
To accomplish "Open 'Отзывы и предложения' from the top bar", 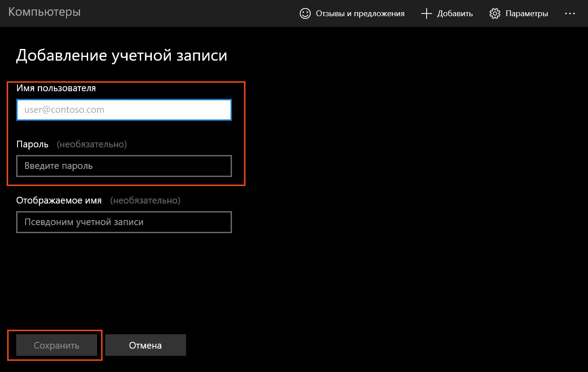I will point(360,13).
